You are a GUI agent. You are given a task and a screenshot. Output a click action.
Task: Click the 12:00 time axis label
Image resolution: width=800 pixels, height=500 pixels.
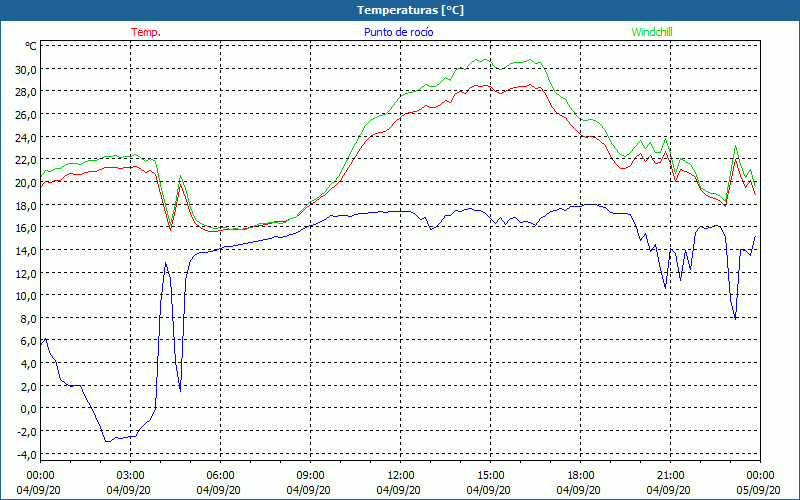[x=401, y=476]
